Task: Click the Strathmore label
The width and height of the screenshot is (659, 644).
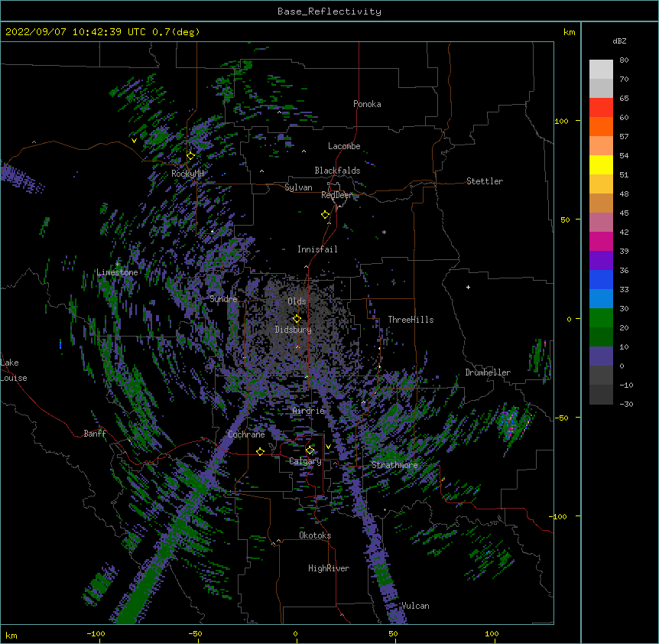Action: point(394,465)
